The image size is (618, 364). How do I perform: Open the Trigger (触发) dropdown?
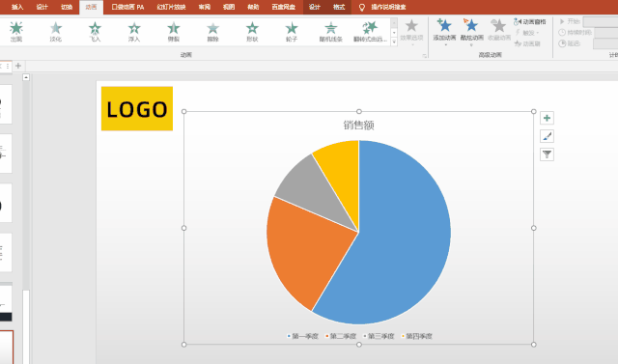click(527, 33)
